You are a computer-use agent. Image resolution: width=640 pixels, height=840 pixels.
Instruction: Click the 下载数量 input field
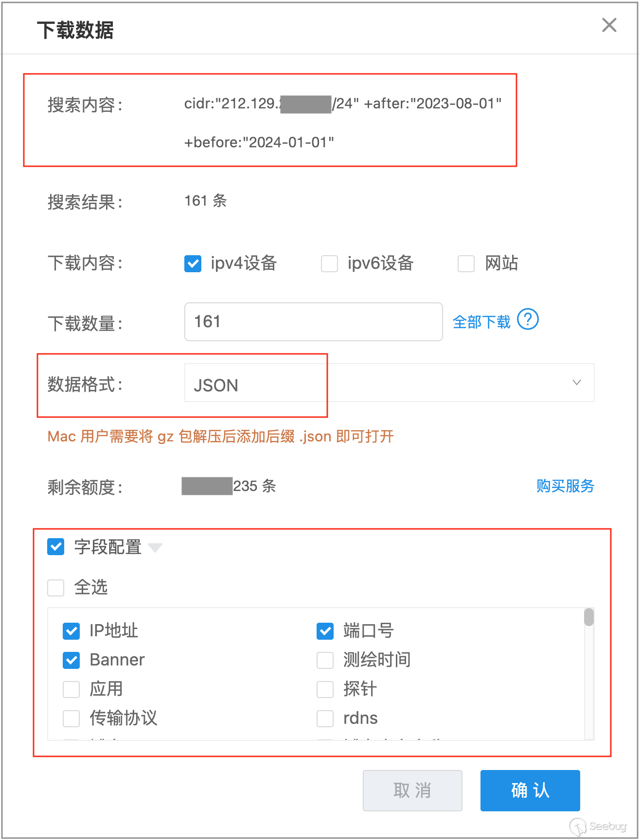tap(313, 322)
